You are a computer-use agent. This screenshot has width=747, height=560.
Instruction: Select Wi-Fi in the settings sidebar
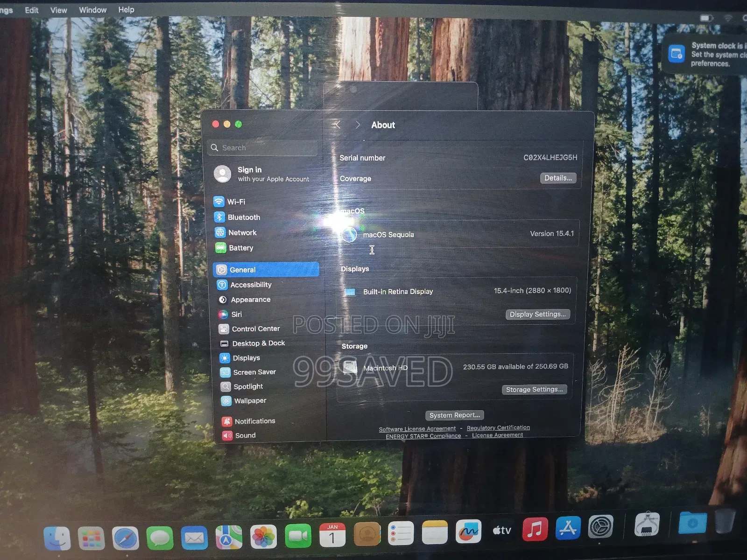coord(266,202)
